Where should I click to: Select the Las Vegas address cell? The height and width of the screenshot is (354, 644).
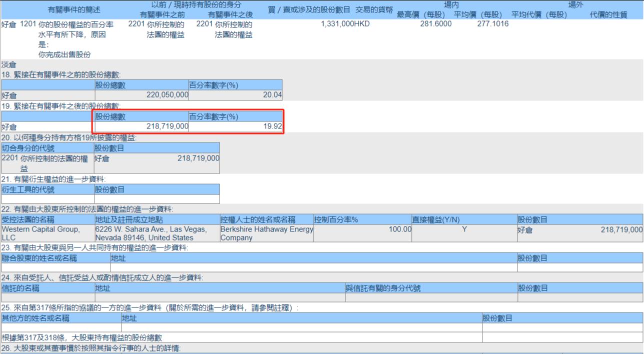(x=153, y=232)
